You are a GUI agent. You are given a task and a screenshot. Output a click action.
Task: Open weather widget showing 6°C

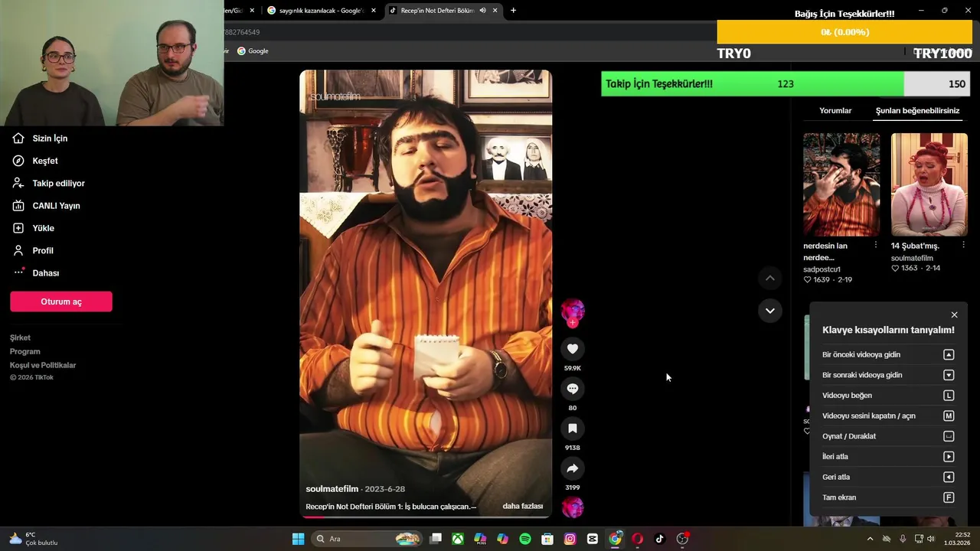coord(34,539)
